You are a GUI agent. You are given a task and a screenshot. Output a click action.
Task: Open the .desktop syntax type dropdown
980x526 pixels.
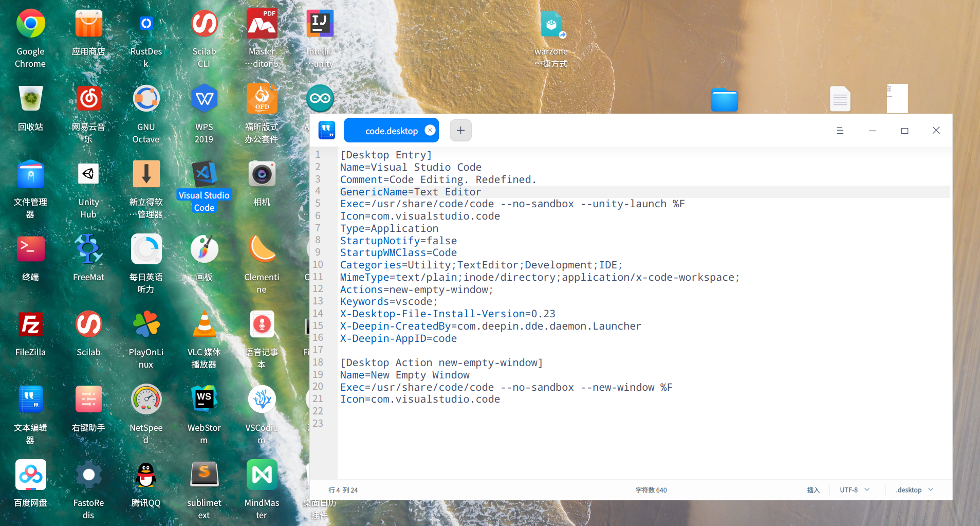(914, 490)
